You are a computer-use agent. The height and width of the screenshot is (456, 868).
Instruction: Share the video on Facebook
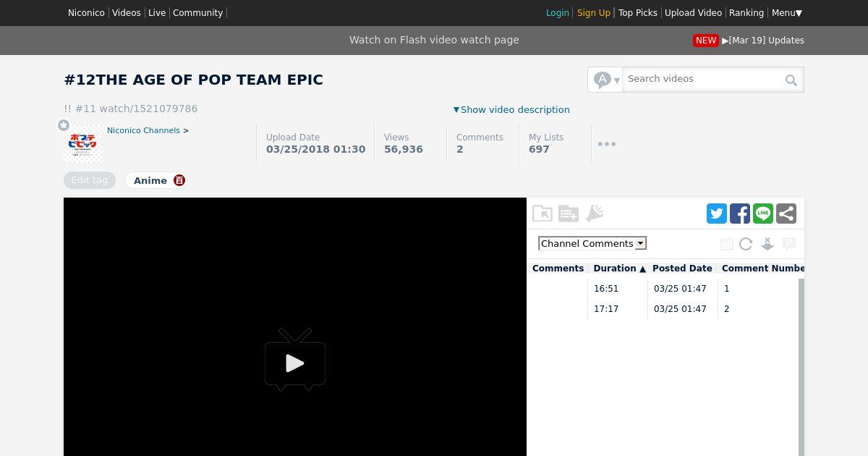click(740, 214)
